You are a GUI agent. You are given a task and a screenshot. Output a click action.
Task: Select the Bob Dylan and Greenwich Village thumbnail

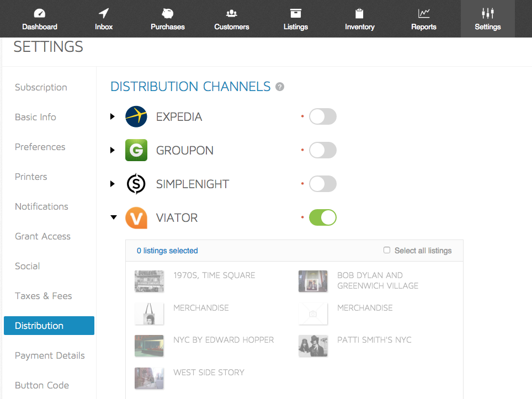point(313,281)
